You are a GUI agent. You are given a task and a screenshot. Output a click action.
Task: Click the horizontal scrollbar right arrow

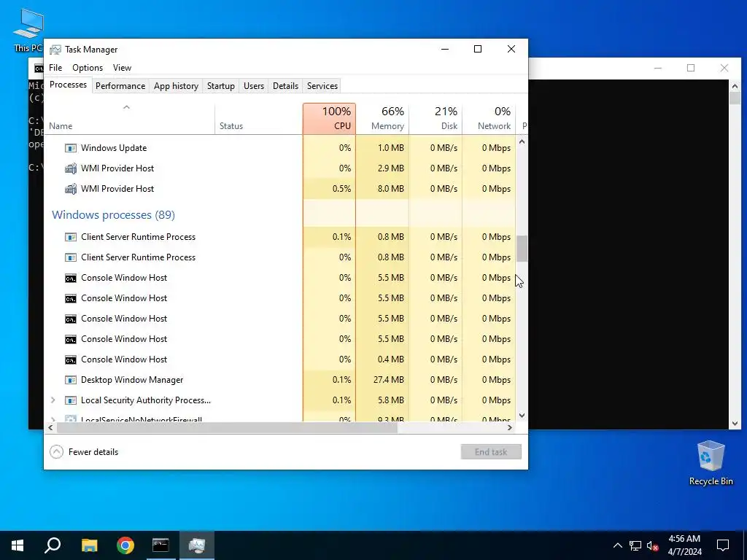click(510, 427)
